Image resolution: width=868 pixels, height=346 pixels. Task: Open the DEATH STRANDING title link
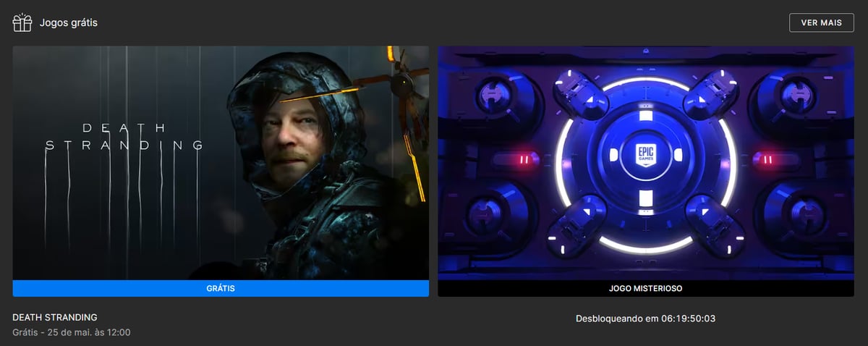click(x=55, y=318)
